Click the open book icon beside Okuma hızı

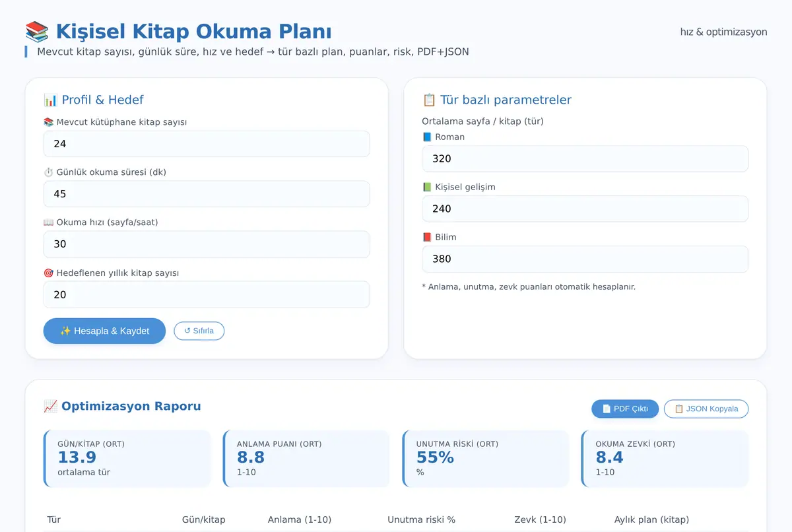pos(48,222)
